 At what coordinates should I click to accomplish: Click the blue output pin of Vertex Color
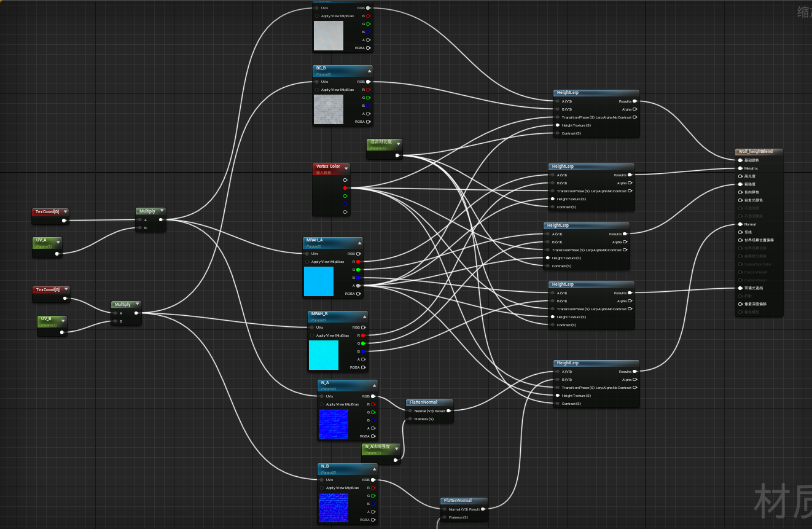tap(345, 204)
